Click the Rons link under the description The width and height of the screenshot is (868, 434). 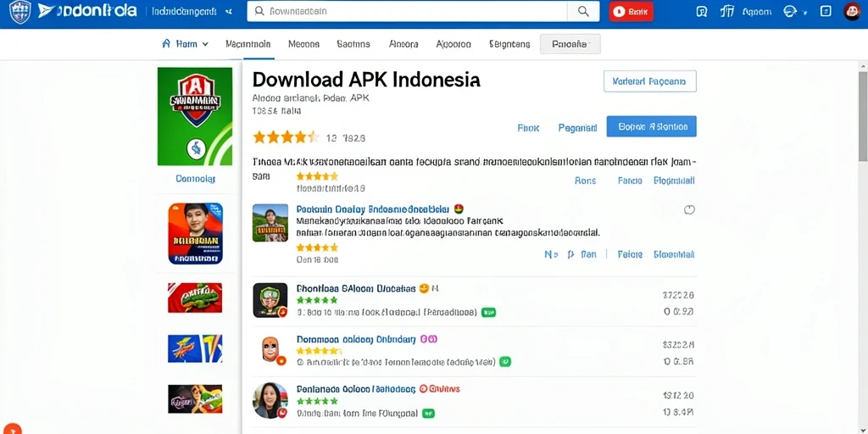pos(585,181)
